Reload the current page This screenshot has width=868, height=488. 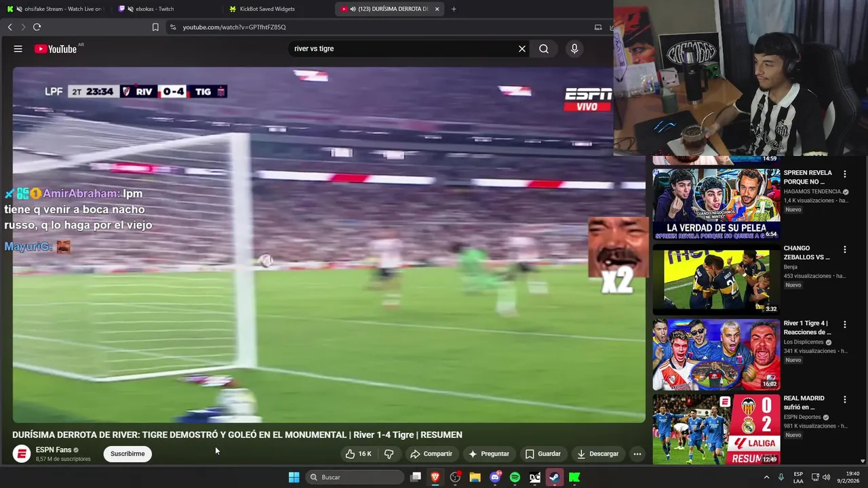click(x=37, y=27)
